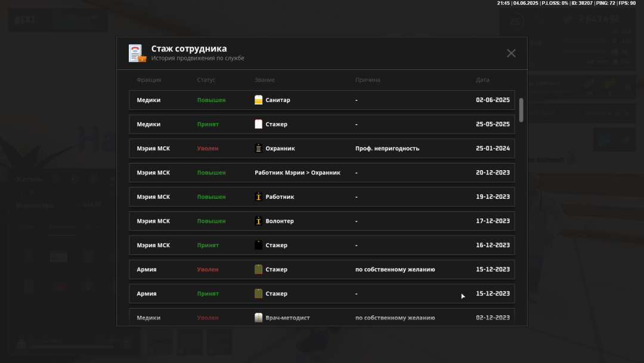This screenshot has width=644, height=363.
Task: Click the date 25-05-2025
Action: pos(493,124)
